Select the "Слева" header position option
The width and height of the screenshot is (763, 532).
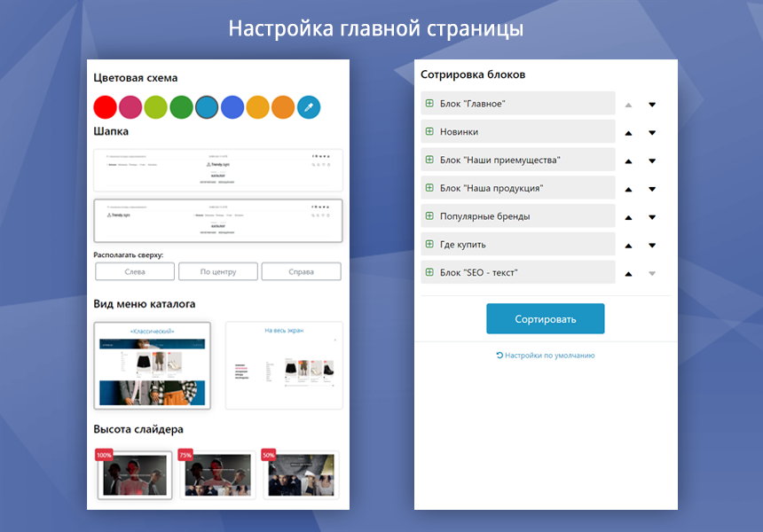134,271
